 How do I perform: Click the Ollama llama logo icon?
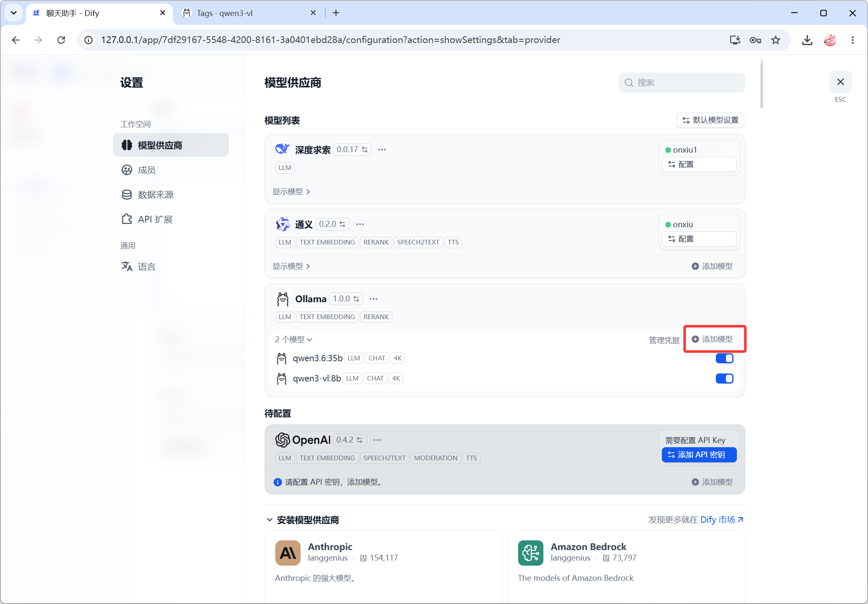tap(283, 299)
